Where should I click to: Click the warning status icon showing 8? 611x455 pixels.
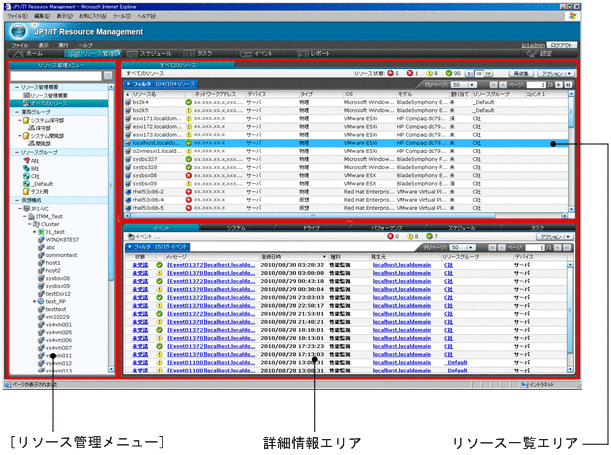(429, 73)
